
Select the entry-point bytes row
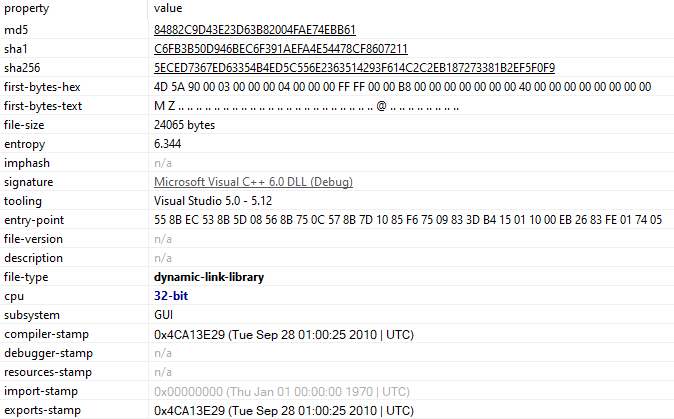[x=407, y=220]
